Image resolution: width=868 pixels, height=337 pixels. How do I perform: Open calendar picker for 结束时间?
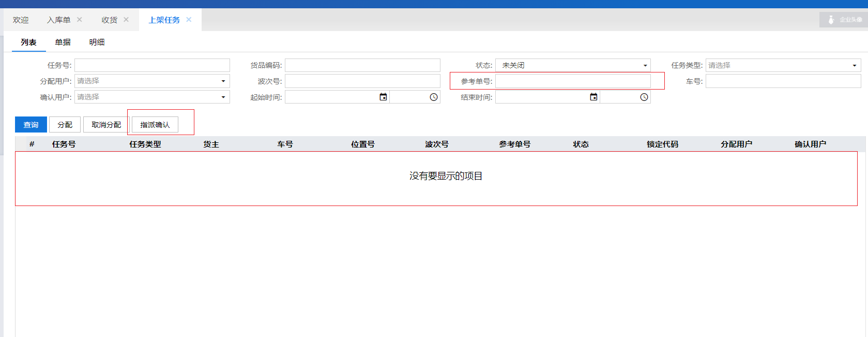(x=593, y=97)
